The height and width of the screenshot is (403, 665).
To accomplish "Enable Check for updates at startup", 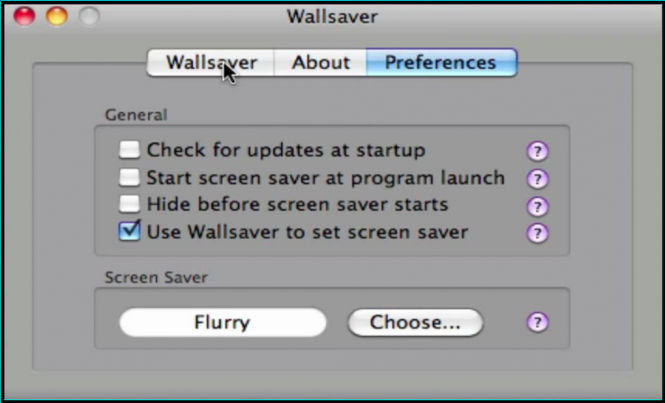I will tap(129, 151).
